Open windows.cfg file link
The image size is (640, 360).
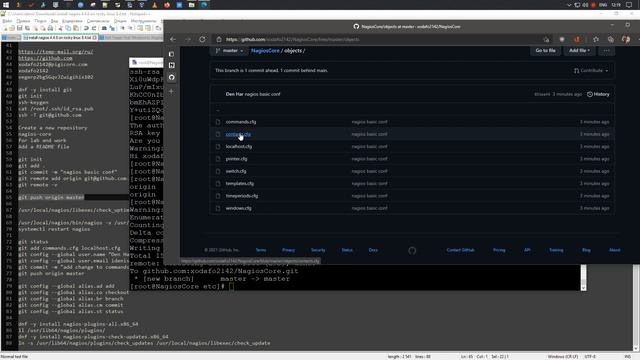pyautogui.click(x=238, y=208)
